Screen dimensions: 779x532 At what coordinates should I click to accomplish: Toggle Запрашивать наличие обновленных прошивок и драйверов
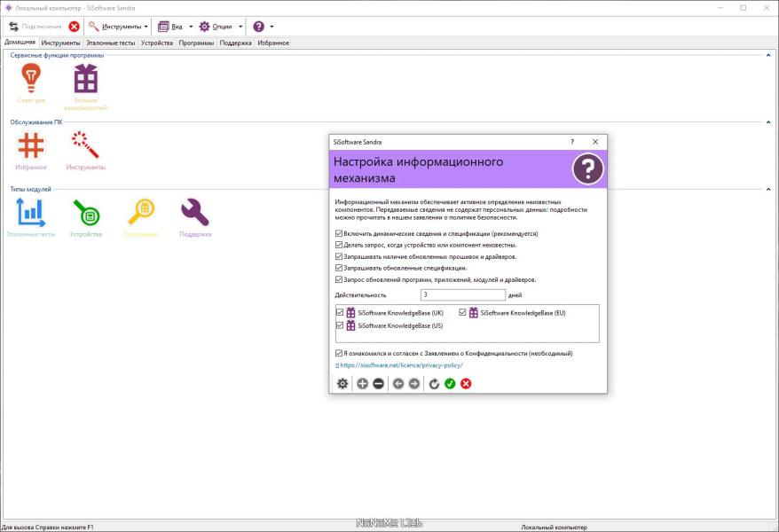click(x=339, y=256)
